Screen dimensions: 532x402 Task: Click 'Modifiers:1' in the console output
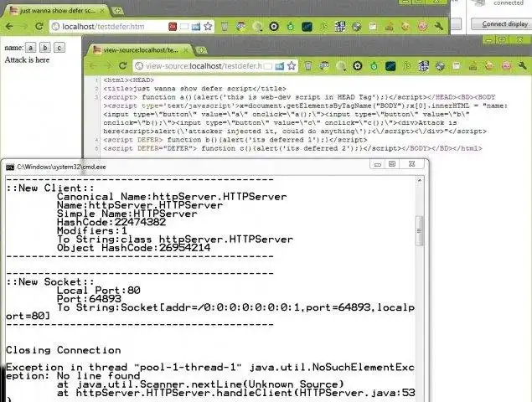92,230
